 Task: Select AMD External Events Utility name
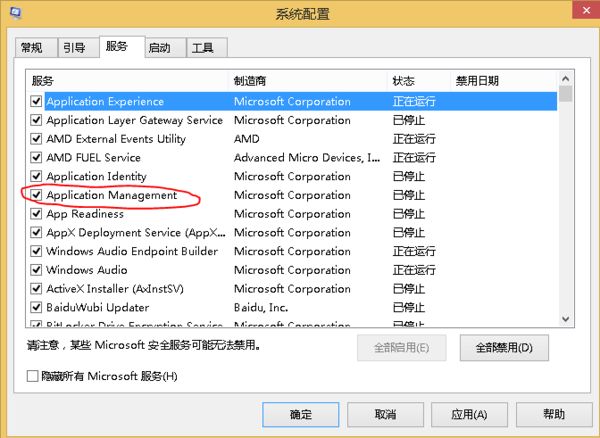tap(116, 139)
